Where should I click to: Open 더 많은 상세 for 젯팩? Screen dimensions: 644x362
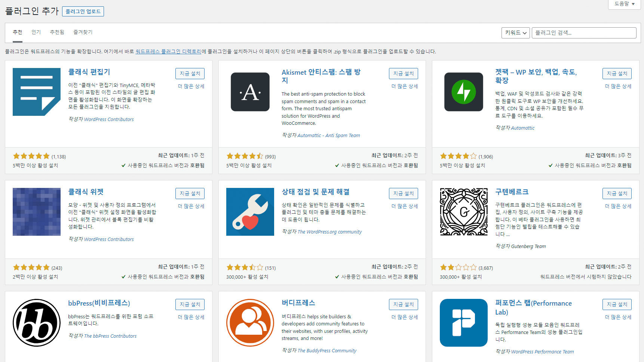618,86
